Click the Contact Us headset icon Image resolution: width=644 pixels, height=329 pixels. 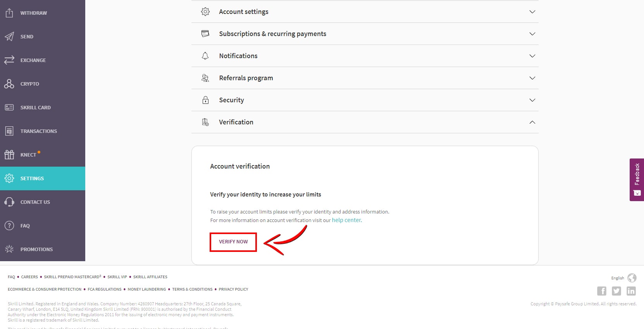coord(9,202)
